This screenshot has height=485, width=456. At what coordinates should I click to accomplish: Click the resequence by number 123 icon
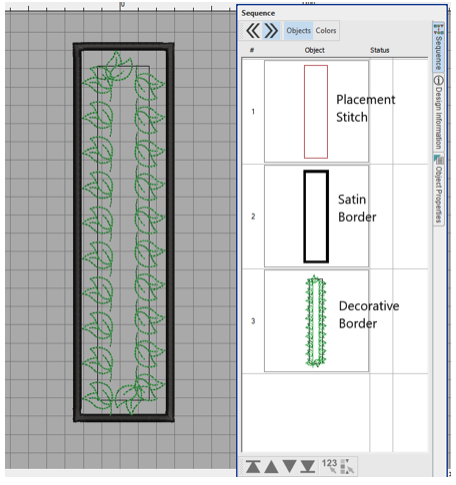(x=329, y=466)
